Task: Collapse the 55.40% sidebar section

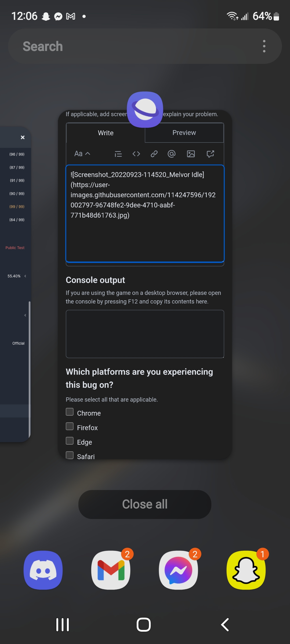Action: [x=26, y=276]
